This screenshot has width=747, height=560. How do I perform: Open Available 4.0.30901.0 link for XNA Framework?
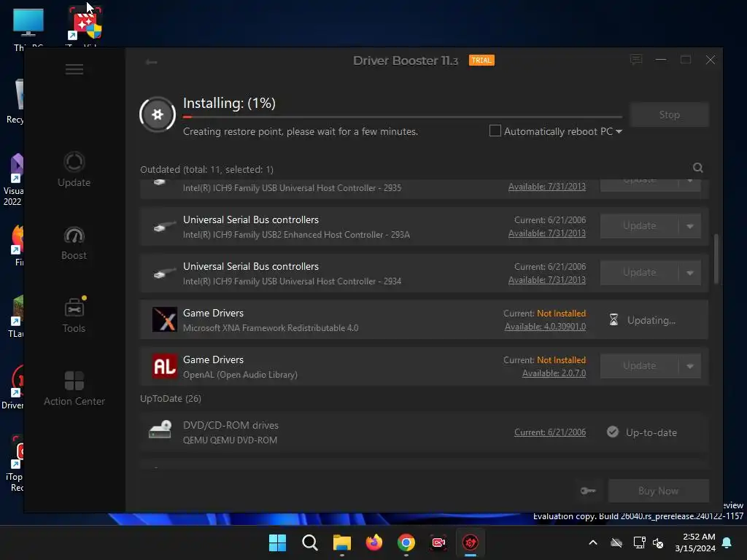pos(545,327)
